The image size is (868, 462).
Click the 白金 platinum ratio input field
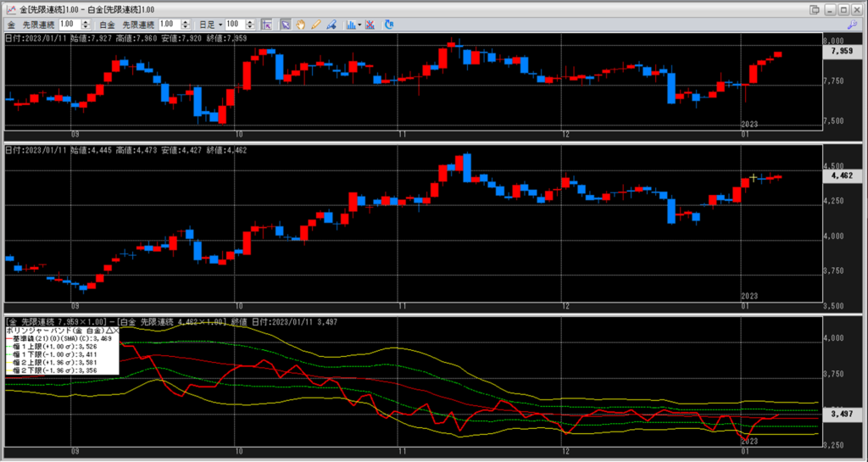(x=170, y=25)
